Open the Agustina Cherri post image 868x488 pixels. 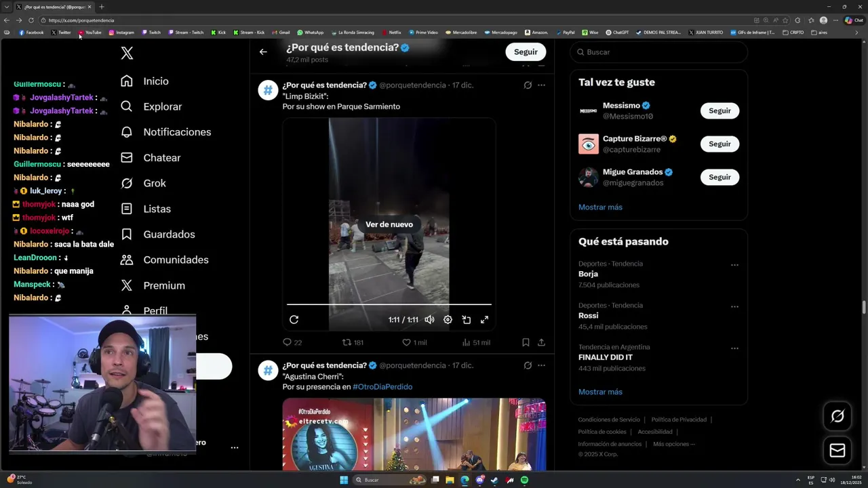[x=414, y=434]
